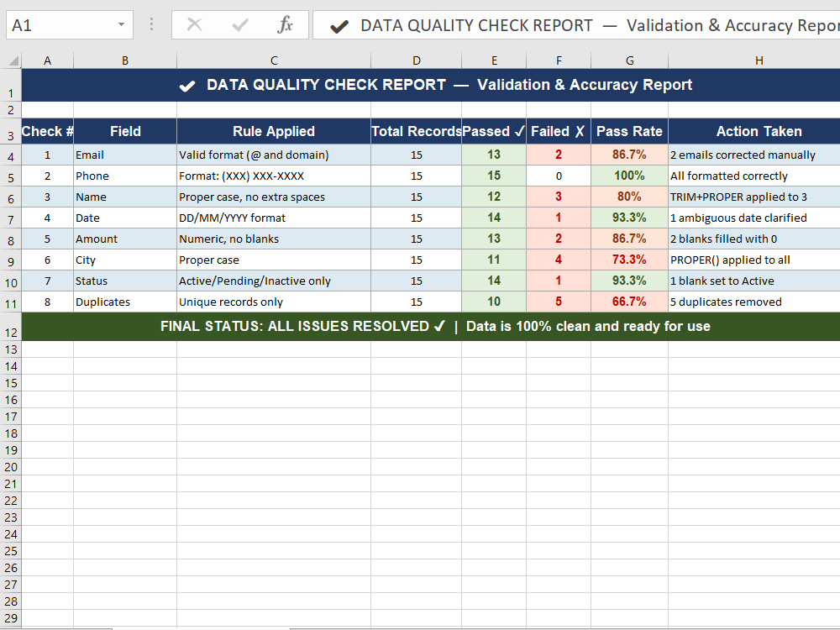
Task: Select the 'Date' field cell
Action: point(125,218)
